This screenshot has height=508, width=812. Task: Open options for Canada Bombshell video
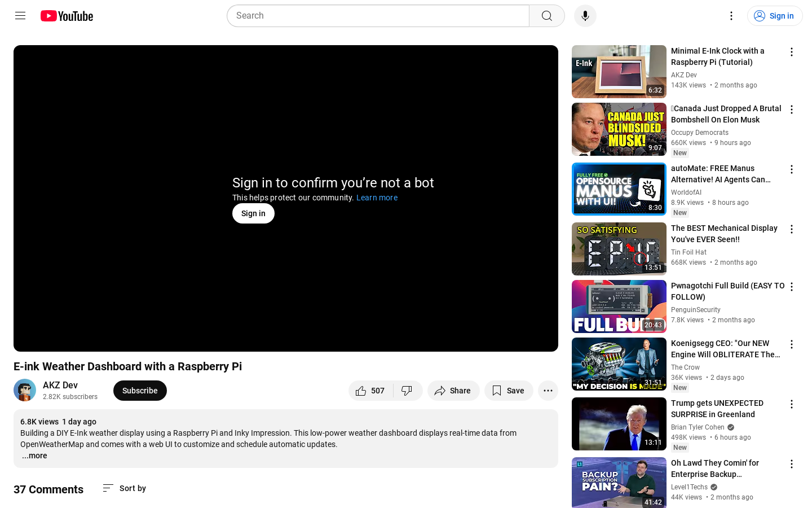coord(792,110)
